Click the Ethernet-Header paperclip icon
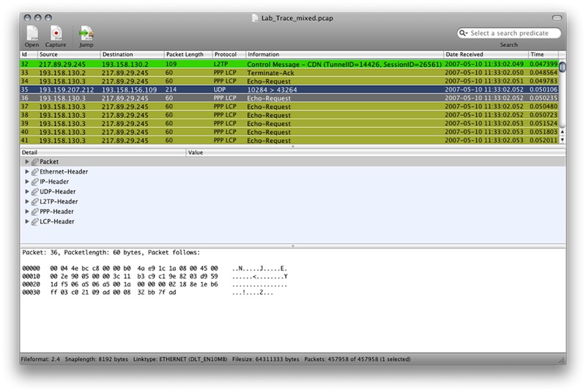 (x=35, y=171)
